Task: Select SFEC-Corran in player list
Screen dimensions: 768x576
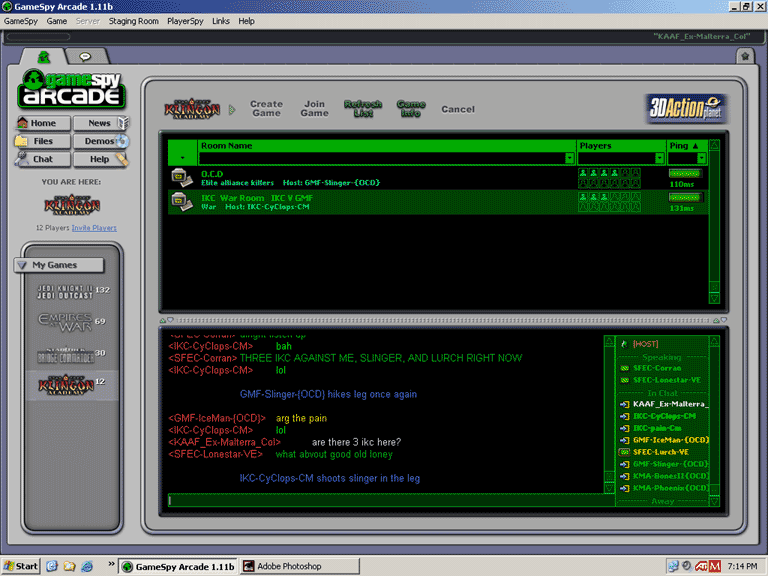Action: point(657,368)
